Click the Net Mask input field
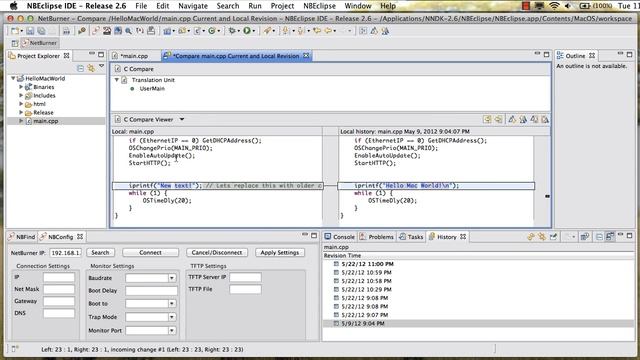 pyautogui.click(x=59, y=289)
